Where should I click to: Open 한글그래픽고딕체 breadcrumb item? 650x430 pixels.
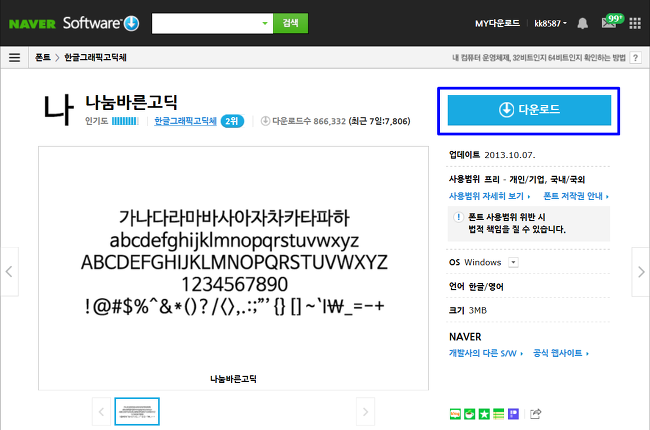coord(95,57)
